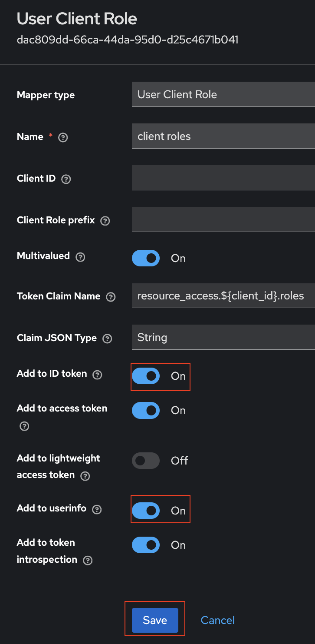Open the Claim JSON Type help icon
The image size is (315, 644).
[107, 339]
